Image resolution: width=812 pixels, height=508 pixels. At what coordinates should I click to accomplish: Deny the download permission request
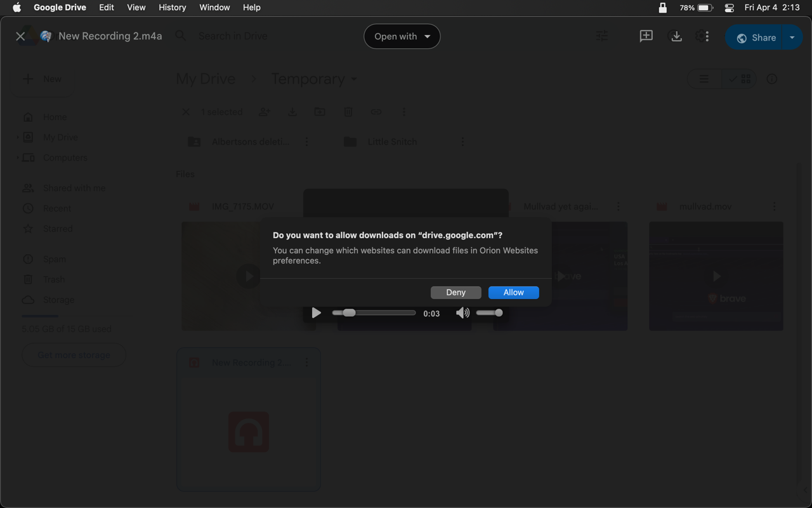coord(455,292)
